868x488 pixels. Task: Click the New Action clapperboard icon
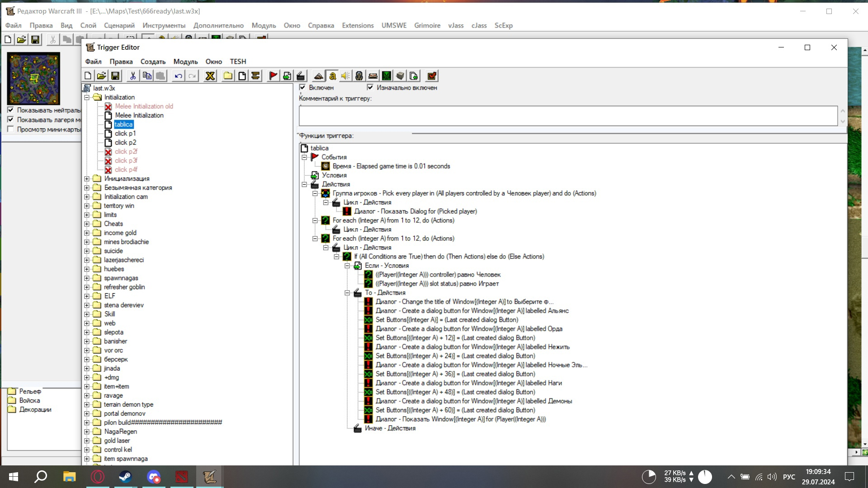coord(301,76)
